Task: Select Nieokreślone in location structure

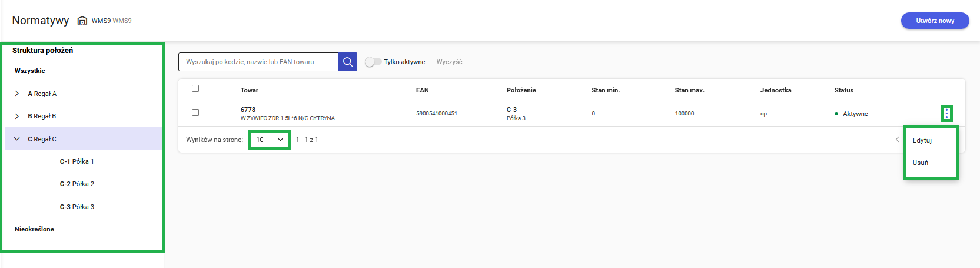Action: click(34, 229)
